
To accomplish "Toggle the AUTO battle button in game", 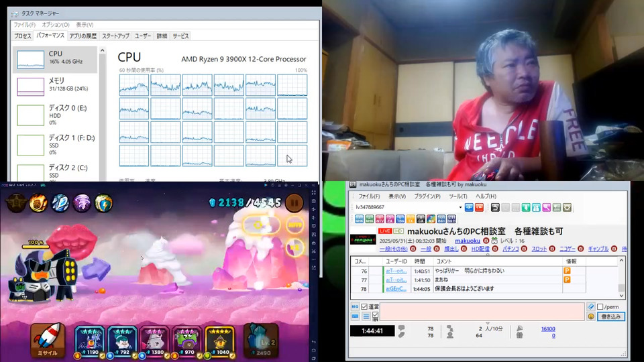I will coord(294,225).
